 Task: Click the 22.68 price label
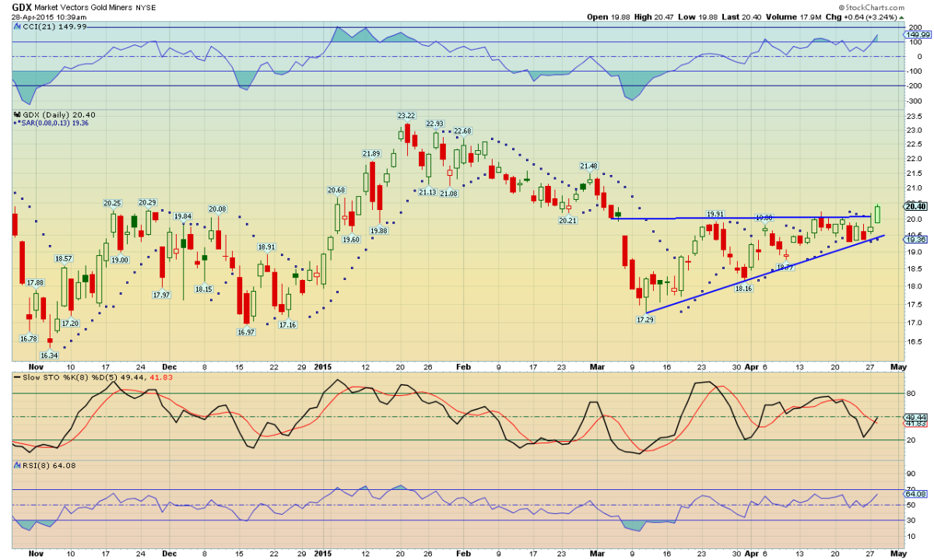[463, 131]
